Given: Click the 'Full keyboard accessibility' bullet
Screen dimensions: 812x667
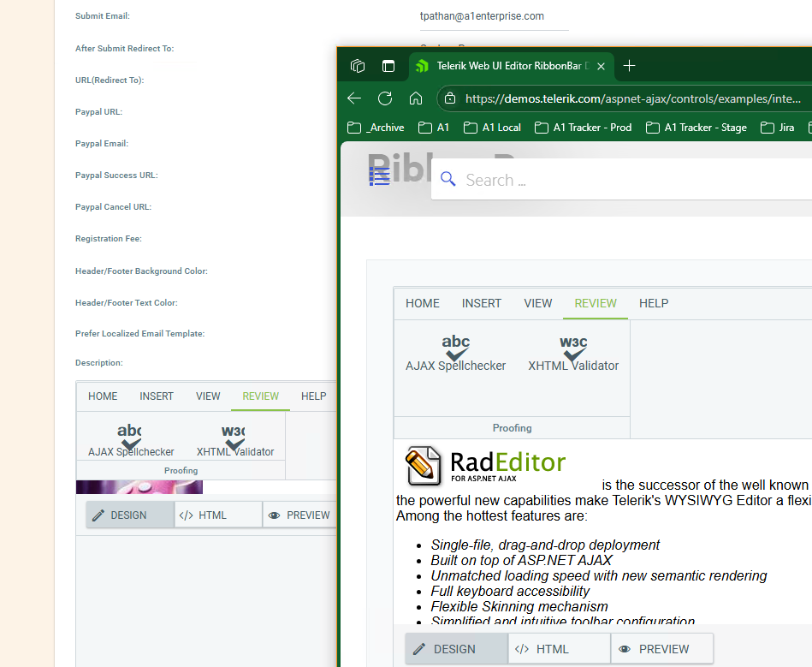Looking at the screenshot, I should pos(510,592).
